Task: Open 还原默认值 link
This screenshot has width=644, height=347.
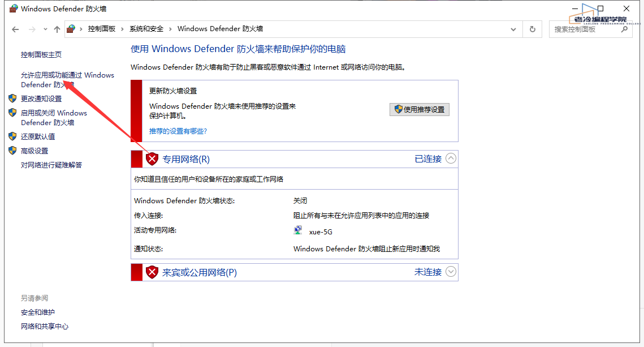Action: (x=38, y=136)
